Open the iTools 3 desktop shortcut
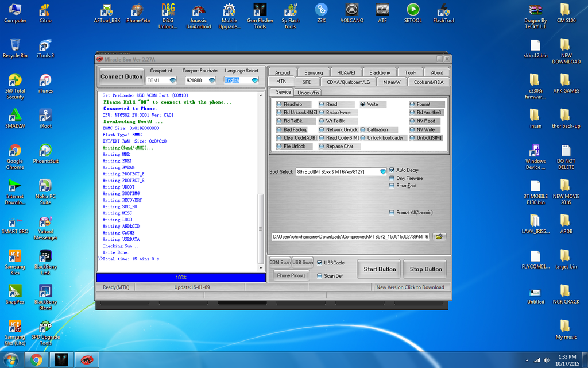The image size is (588, 368). [45, 48]
